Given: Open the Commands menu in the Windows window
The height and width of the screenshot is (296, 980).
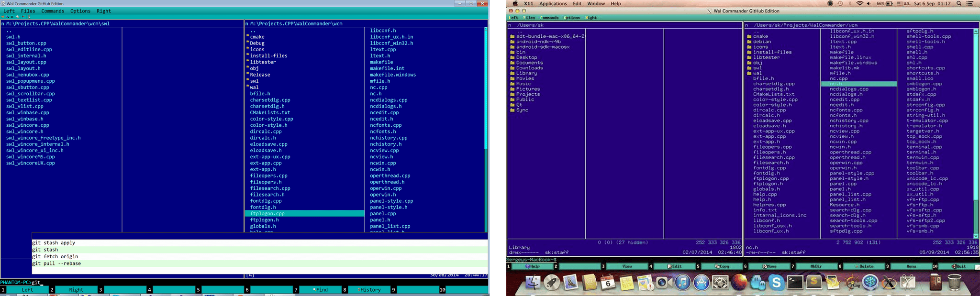Looking at the screenshot, I should (53, 11).
